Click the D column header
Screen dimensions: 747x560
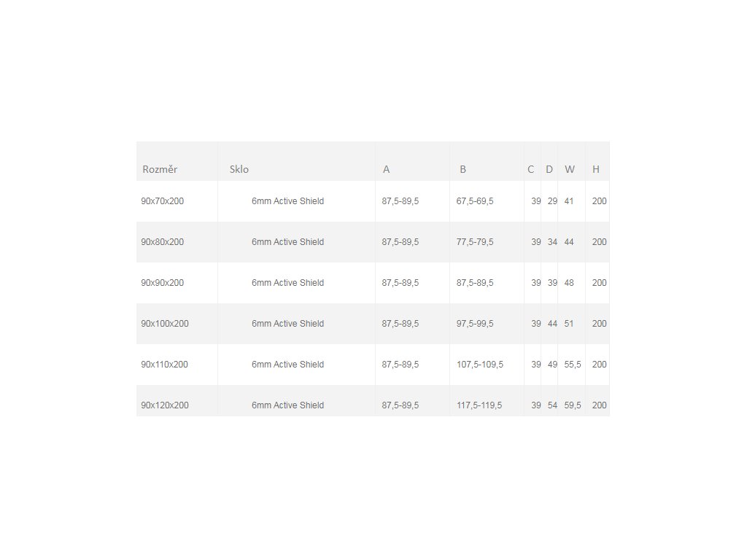pyautogui.click(x=549, y=169)
